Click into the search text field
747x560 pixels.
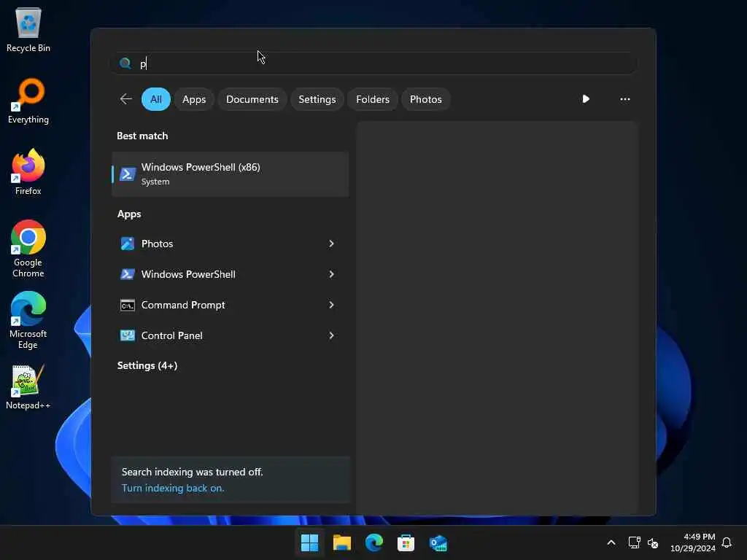click(x=373, y=63)
